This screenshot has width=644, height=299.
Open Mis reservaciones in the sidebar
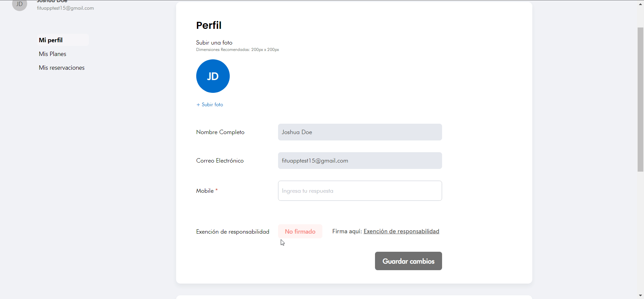(62, 68)
